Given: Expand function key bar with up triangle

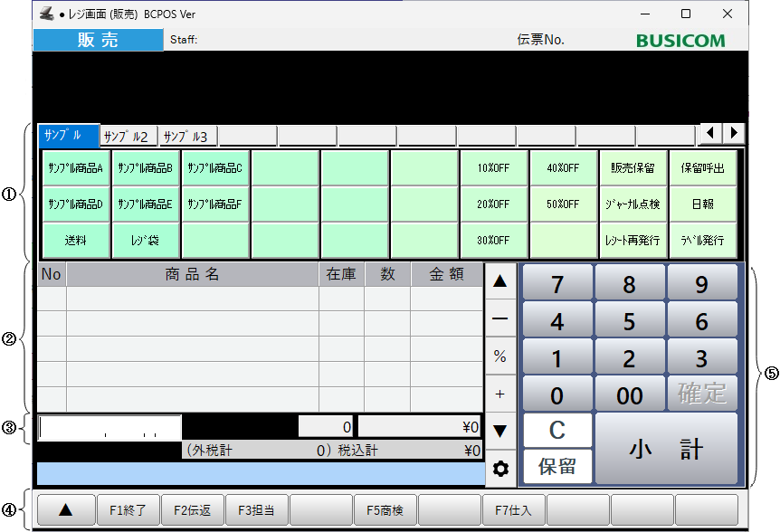Looking at the screenshot, I should (65, 510).
